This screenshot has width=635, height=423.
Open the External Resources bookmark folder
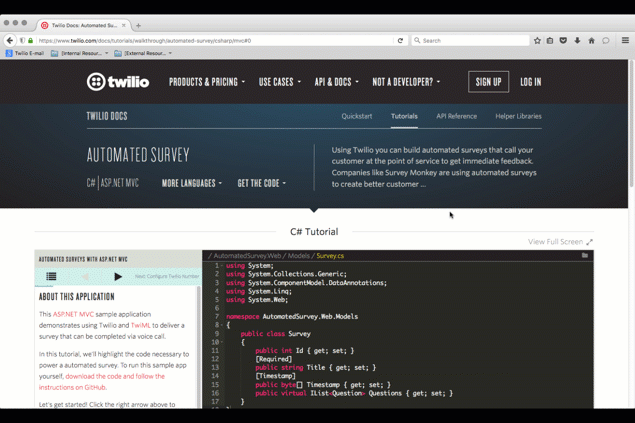pyautogui.click(x=143, y=53)
